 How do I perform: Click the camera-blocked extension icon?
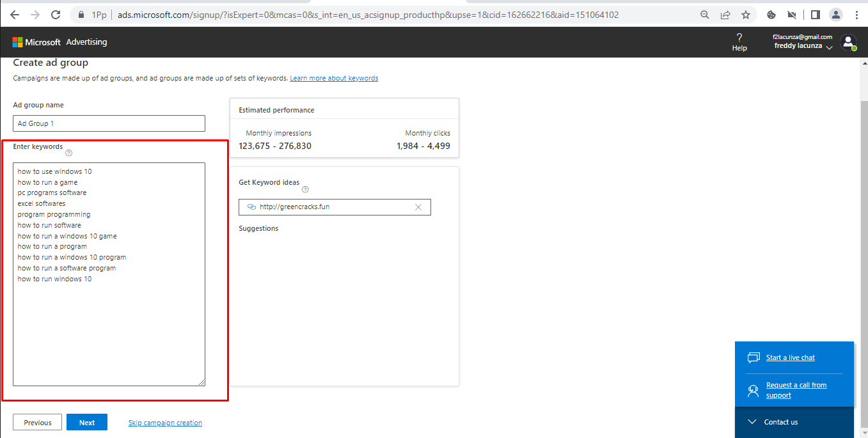pyautogui.click(x=792, y=15)
